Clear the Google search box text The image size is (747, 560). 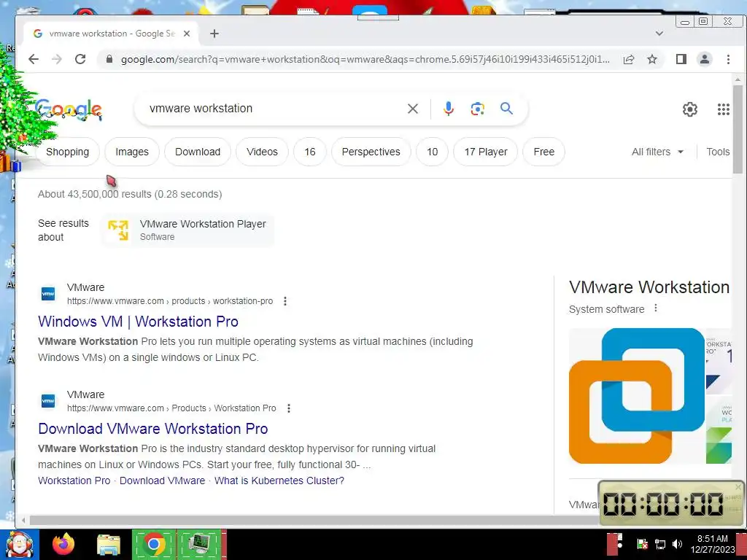pos(413,109)
